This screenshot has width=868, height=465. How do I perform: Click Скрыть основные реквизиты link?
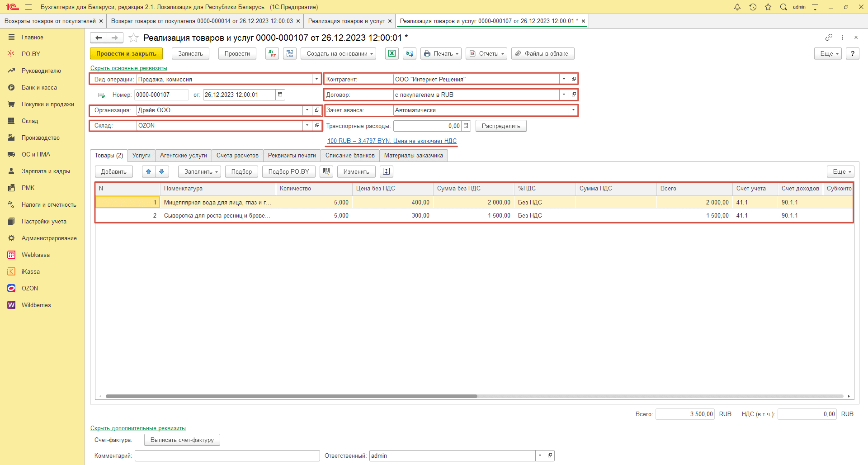coord(129,68)
